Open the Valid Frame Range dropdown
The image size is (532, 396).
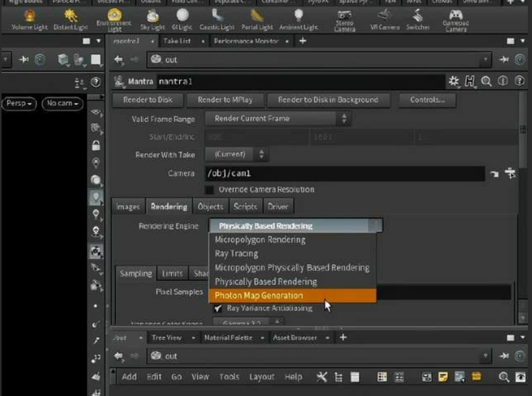pyautogui.click(x=278, y=119)
